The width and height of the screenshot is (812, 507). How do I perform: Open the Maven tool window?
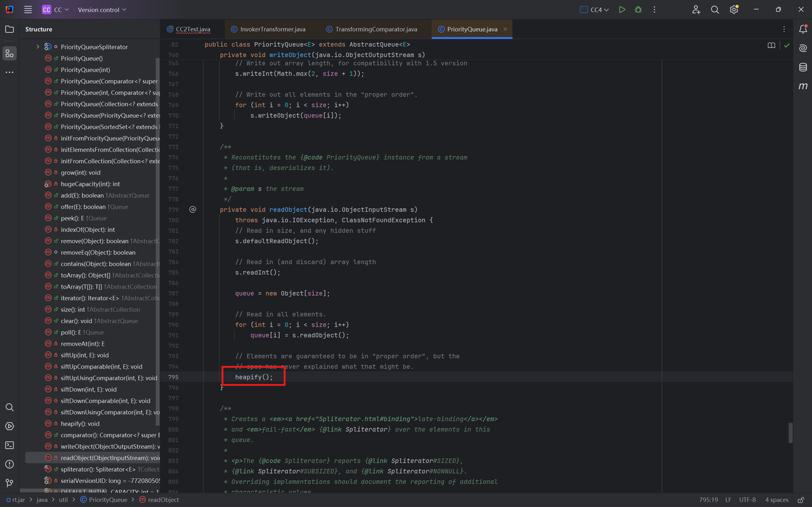click(803, 86)
